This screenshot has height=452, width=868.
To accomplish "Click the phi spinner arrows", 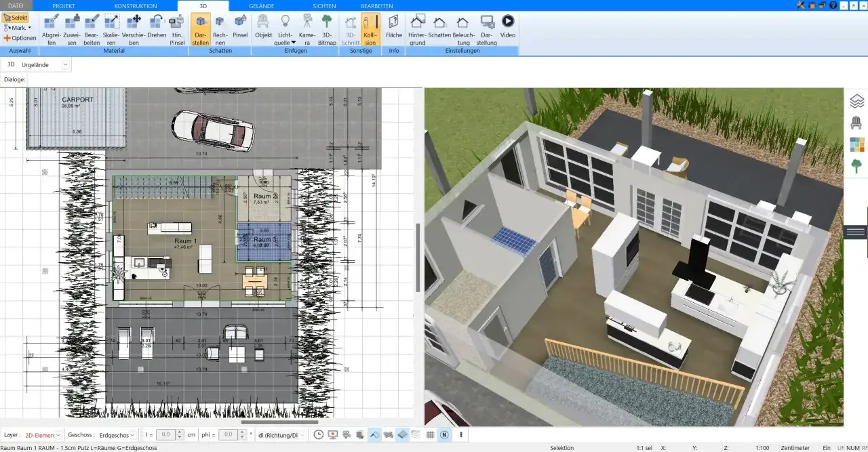I will (x=243, y=434).
